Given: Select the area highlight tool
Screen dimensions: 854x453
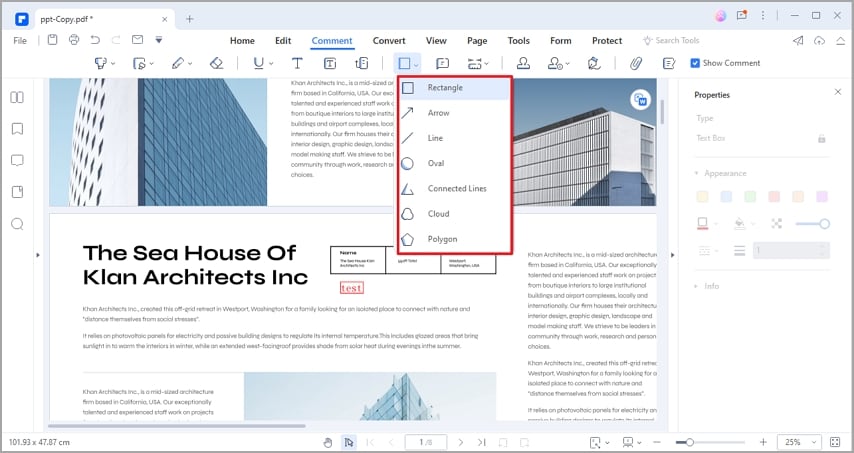Looking at the screenshot, I should point(139,63).
